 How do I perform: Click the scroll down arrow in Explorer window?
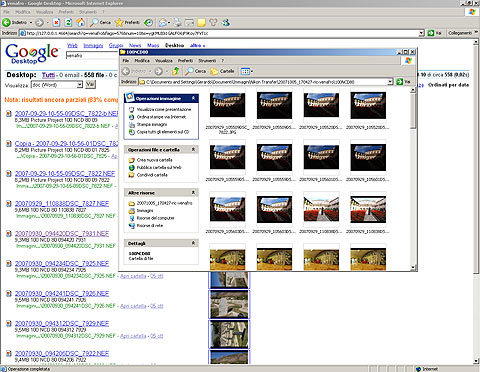tap(413, 267)
